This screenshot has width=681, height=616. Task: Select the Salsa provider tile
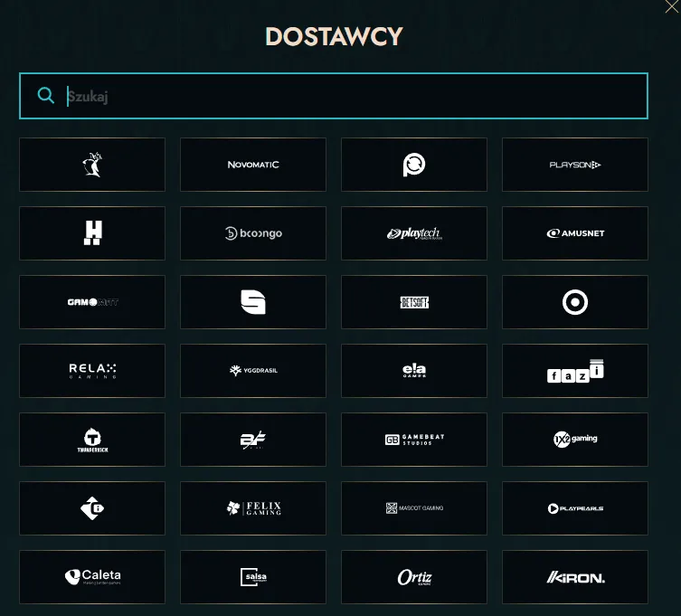(253, 577)
